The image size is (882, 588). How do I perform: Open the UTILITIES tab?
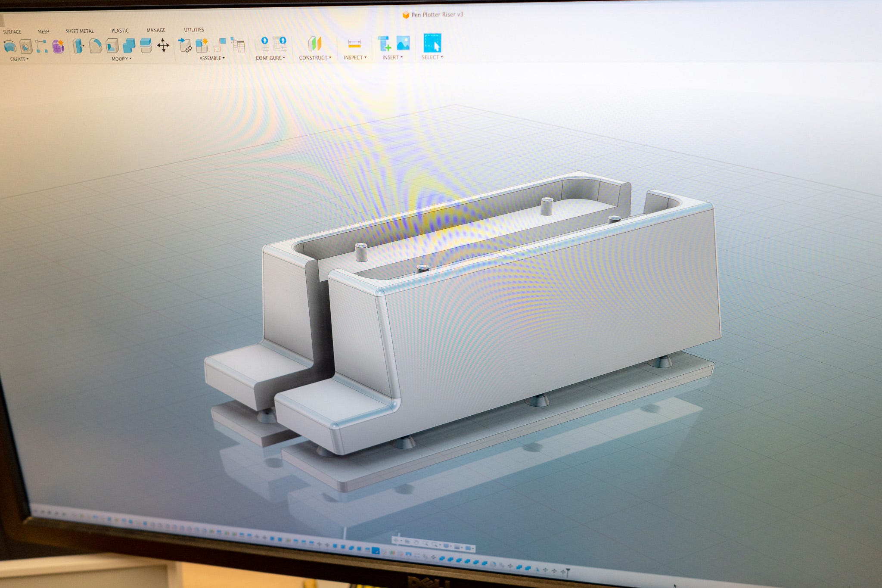pos(194,30)
